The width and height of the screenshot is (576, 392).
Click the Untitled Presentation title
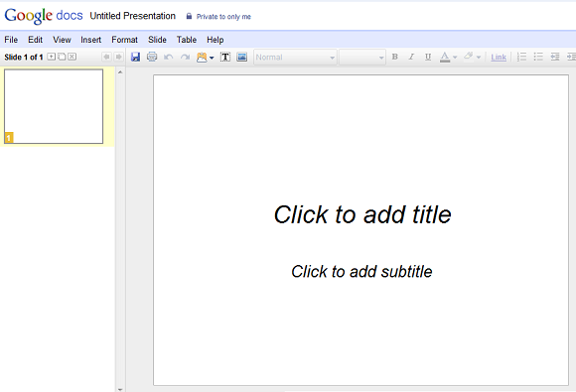133,16
